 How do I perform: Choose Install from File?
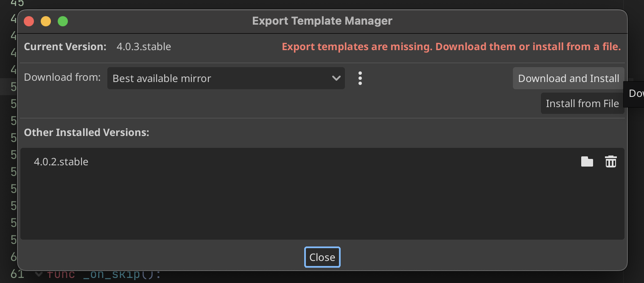pyautogui.click(x=582, y=103)
